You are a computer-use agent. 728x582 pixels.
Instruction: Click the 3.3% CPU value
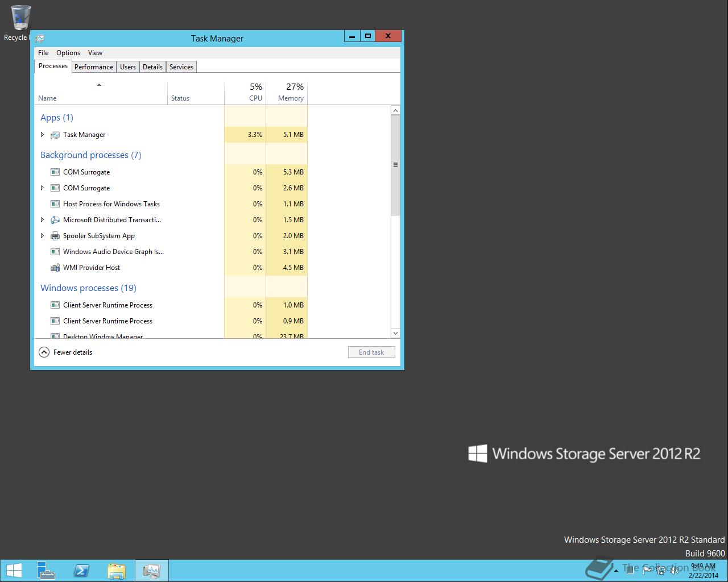[255, 135]
